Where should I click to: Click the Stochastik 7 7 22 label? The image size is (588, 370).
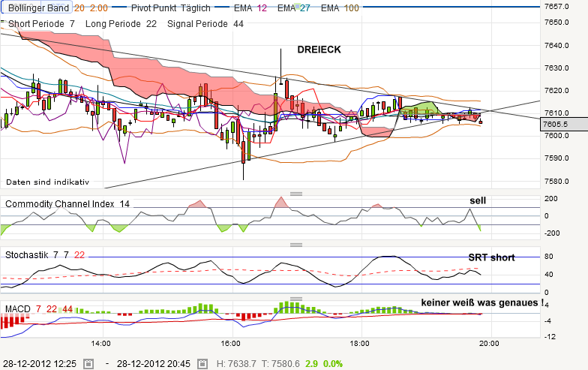click(x=45, y=255)
